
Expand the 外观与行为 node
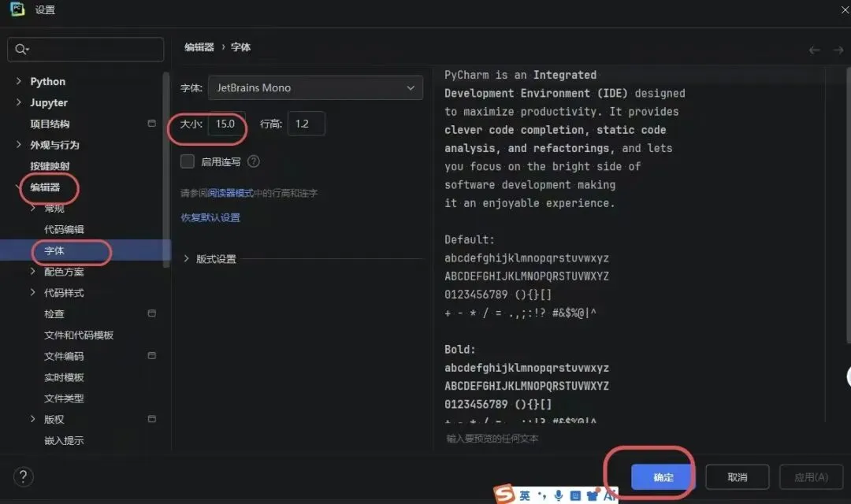click(x=19, y=144)
